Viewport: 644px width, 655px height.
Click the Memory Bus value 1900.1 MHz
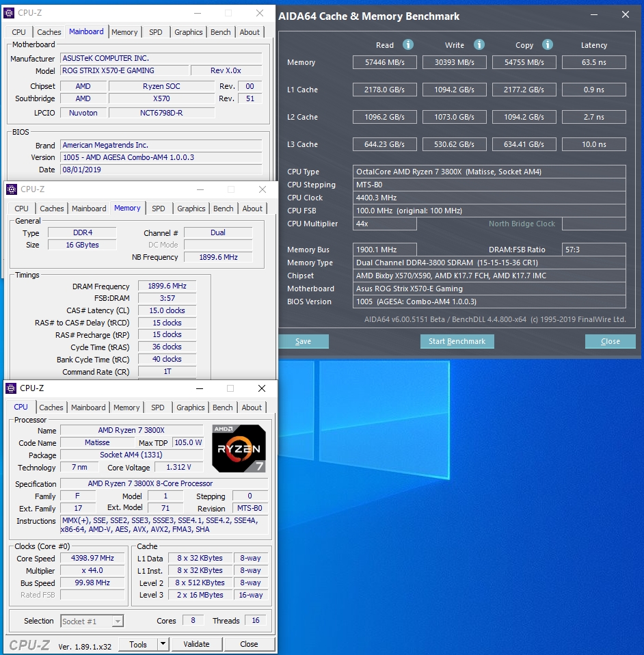coord(385,250)
